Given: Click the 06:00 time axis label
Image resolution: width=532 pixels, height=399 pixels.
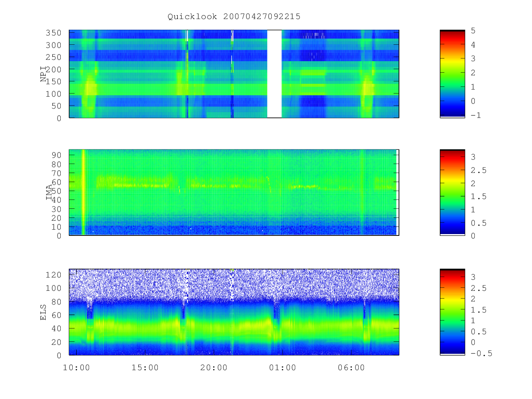Looking at the screenshot, I should (x=351, y=368).
